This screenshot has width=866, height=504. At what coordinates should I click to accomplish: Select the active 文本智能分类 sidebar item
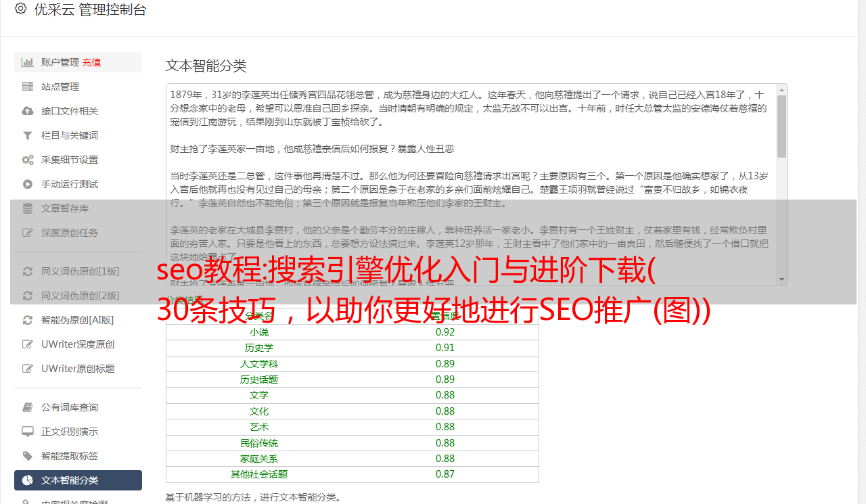pos(78,480)
